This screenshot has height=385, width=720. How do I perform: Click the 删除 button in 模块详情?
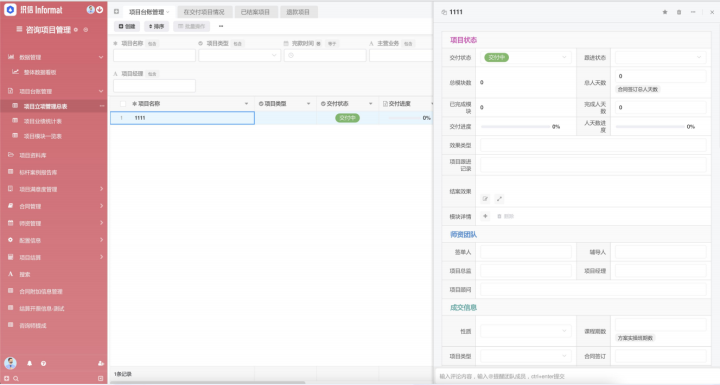pos(505,216)
